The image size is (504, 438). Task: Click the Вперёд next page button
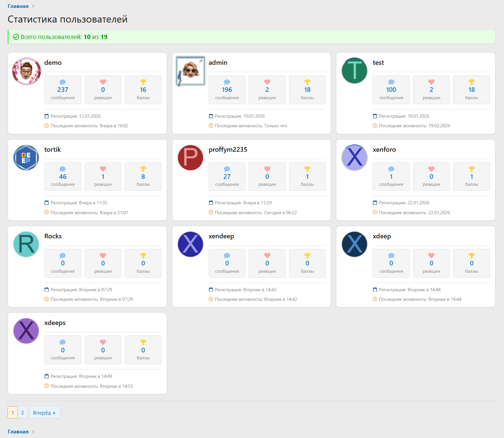coord(45,413)
